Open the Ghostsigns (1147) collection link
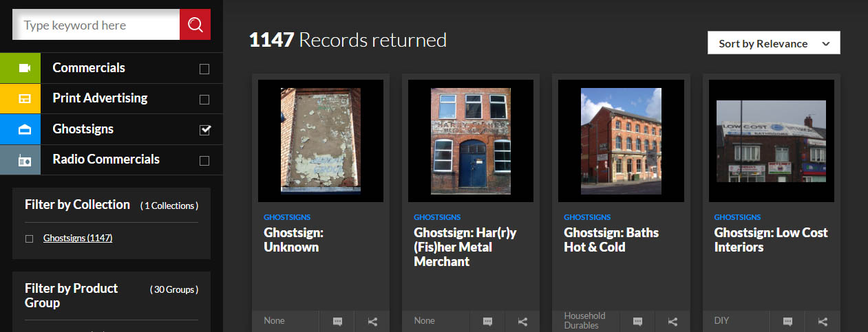Viewport: 868px width, 332px height. 78,238
